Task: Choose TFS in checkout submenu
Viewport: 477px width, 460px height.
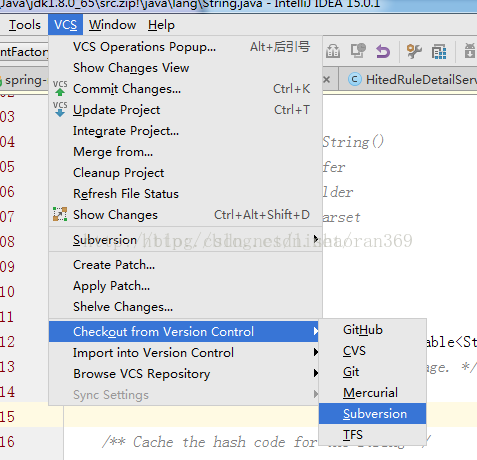Action: pyautogui.click(x=372, y=435)
